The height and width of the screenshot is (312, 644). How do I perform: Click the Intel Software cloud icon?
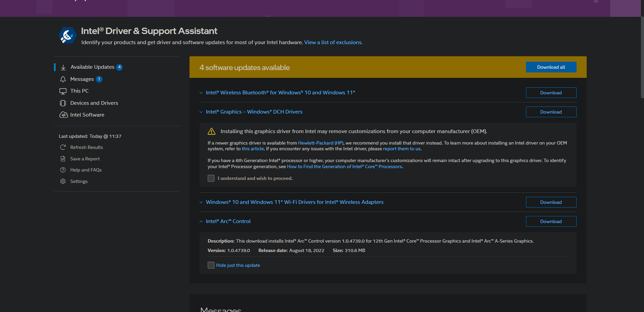pos(63,115)
